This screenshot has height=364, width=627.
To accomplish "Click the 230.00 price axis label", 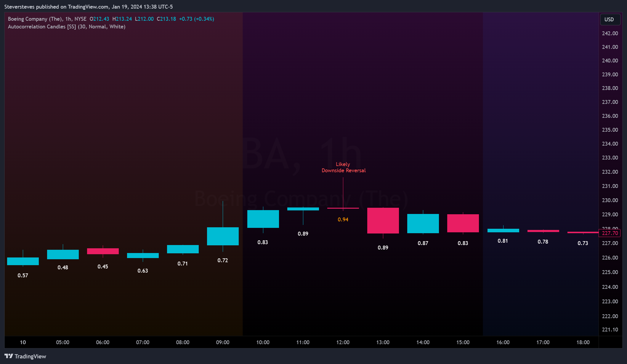I will pyautogui.click(x=610, y=200).
